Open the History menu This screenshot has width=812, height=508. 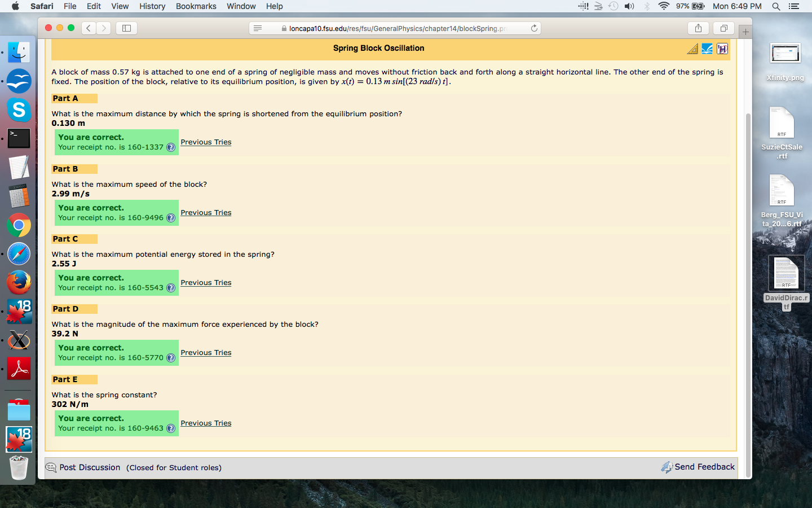(x=152, y=6)
